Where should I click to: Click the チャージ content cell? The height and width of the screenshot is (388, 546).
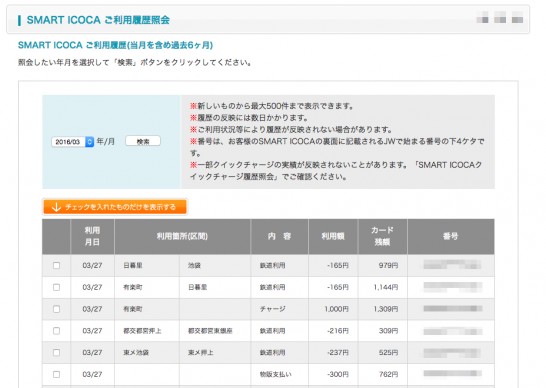pyautogui.click(x=279, y=309)
